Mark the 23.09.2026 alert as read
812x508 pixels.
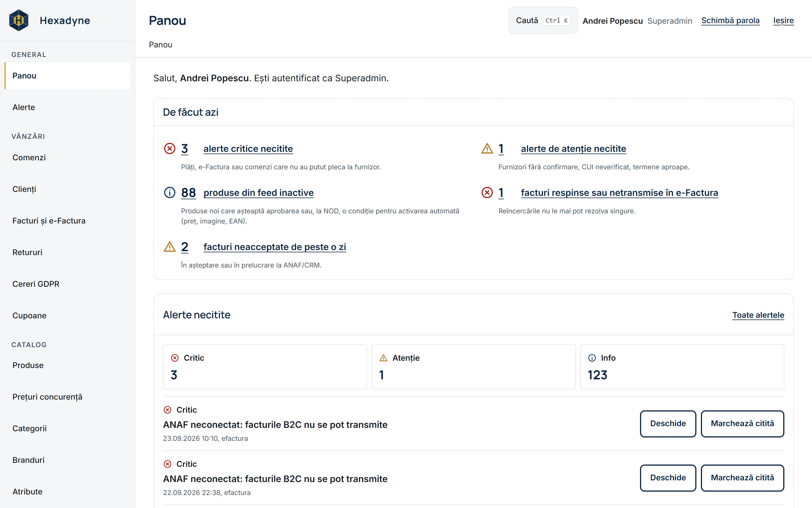tap(742, 423)
